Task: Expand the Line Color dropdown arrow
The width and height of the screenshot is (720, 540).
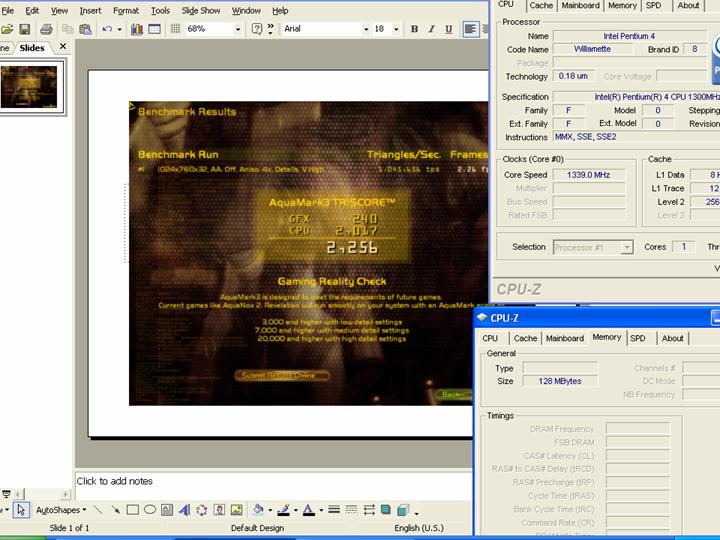Action: [295, 510]
